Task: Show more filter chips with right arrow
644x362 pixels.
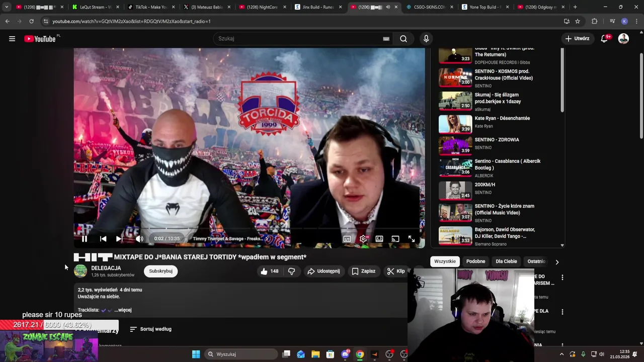Action: (x=556, y=262)
